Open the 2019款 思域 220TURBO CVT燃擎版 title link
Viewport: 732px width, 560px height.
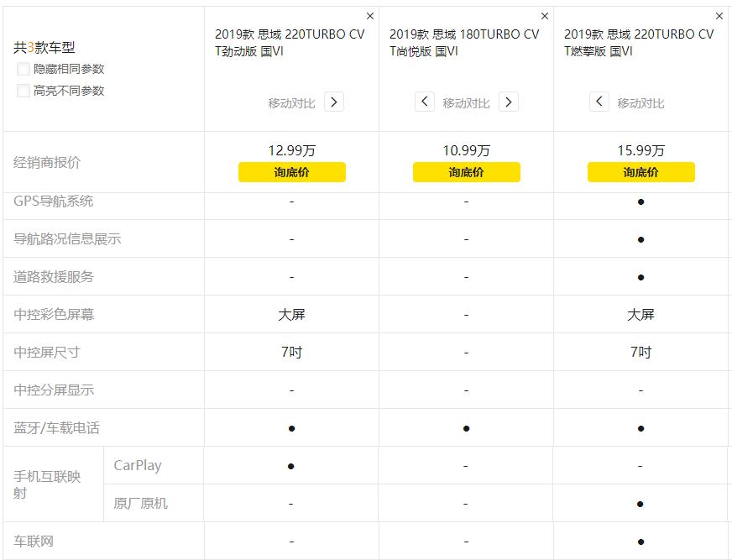(639, 42)
